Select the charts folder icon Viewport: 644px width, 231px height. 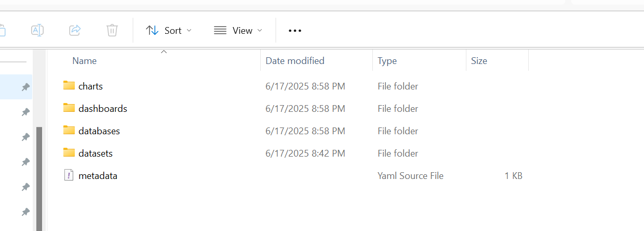(69, 85)
